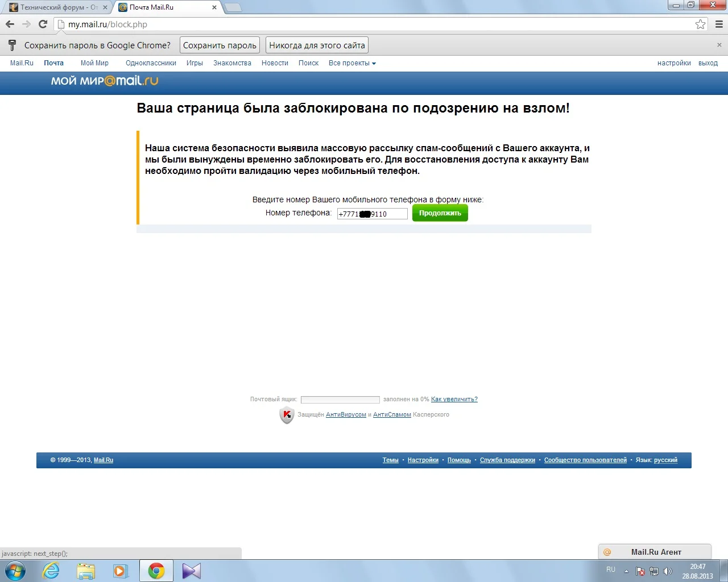The width and height of the screenshot is (728, 582).
Task: Bookmark this page with the star icon
Action: click(701, 24)
